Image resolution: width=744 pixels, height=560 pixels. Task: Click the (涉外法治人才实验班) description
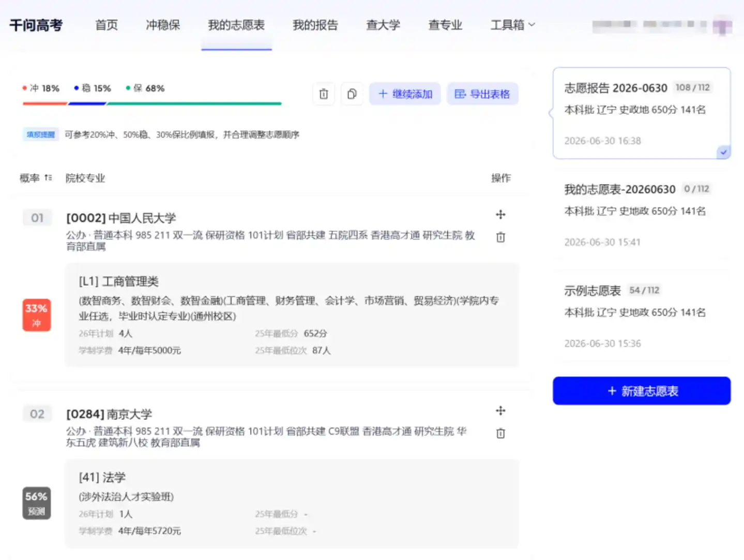click(x=126, y=497)
